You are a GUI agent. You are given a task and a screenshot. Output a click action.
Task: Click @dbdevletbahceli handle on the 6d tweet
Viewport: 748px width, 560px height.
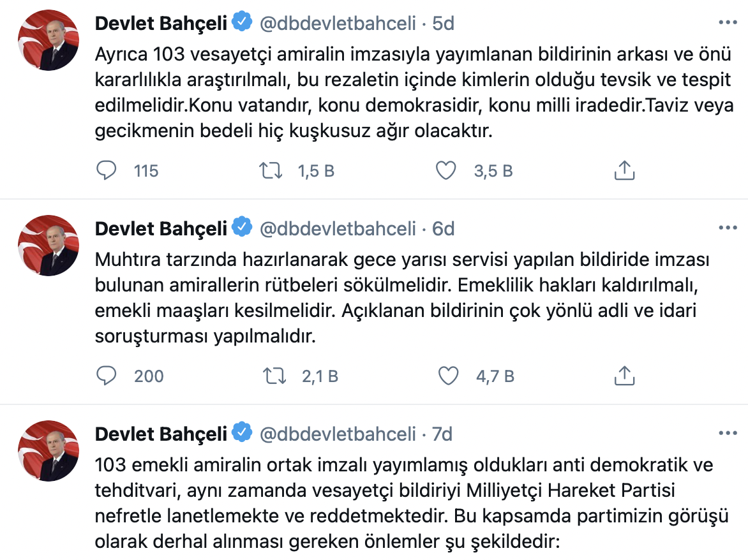(338, 229)
